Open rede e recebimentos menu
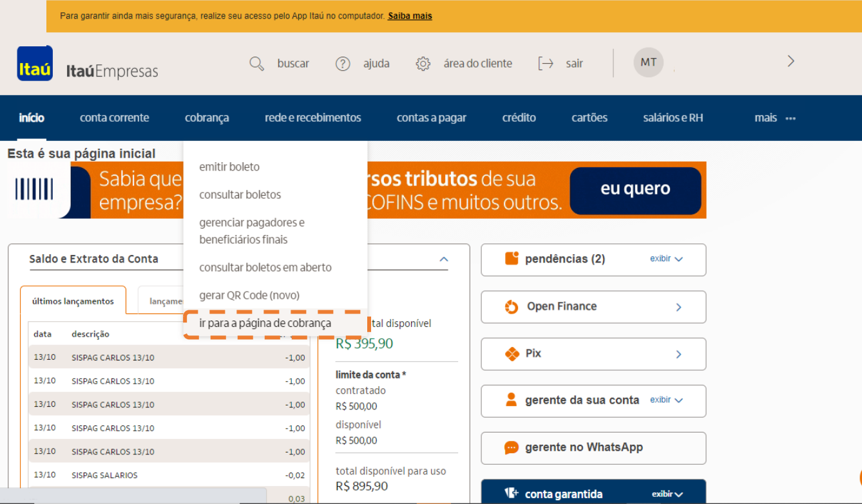This screenshot has width=862, height=504. [312, 118]
